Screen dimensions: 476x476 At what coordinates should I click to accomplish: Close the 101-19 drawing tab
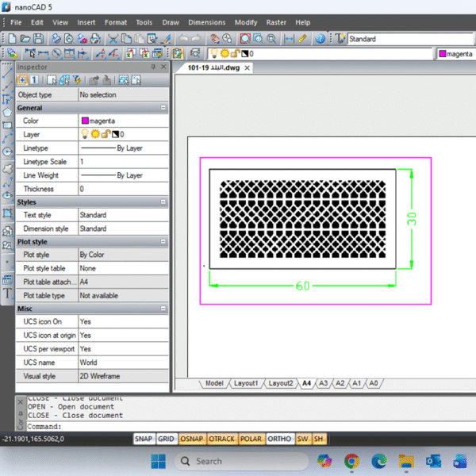[247, 68]
